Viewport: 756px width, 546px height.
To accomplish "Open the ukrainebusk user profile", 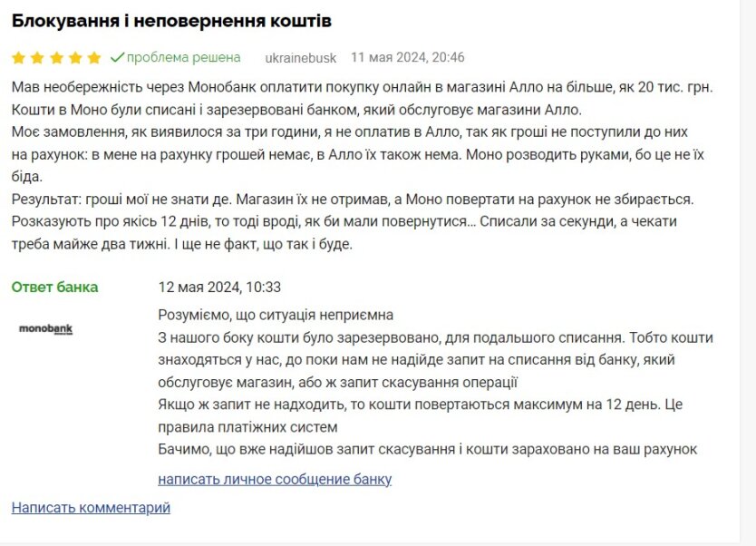I will pos(300,58).
